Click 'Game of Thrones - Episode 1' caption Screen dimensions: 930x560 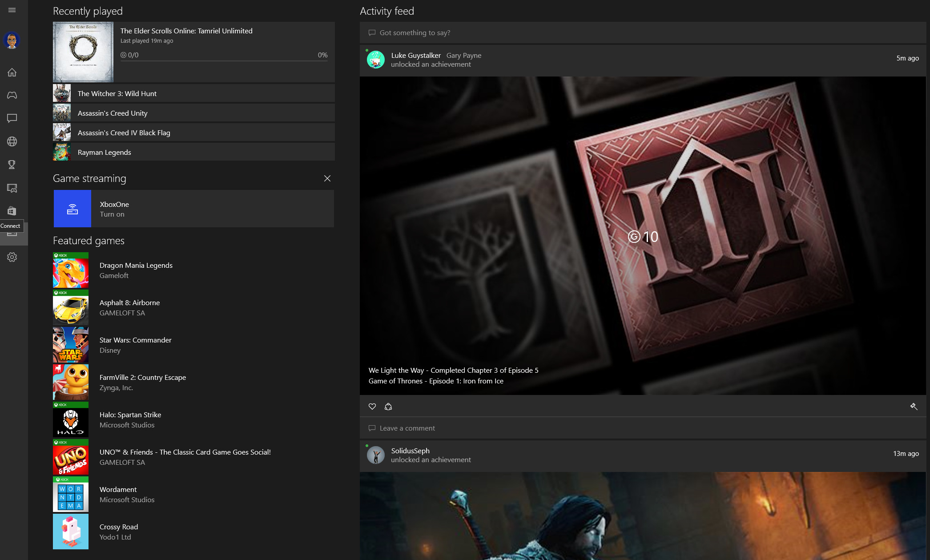[x=436, y=381]
